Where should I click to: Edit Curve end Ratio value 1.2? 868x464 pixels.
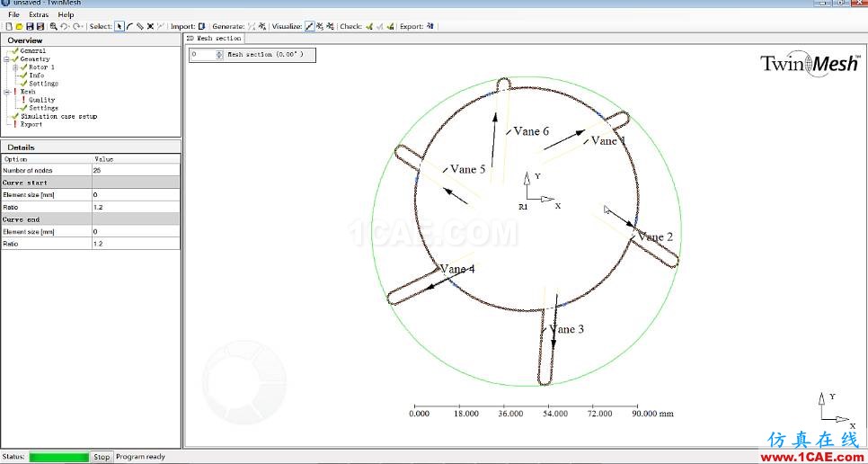136,244
